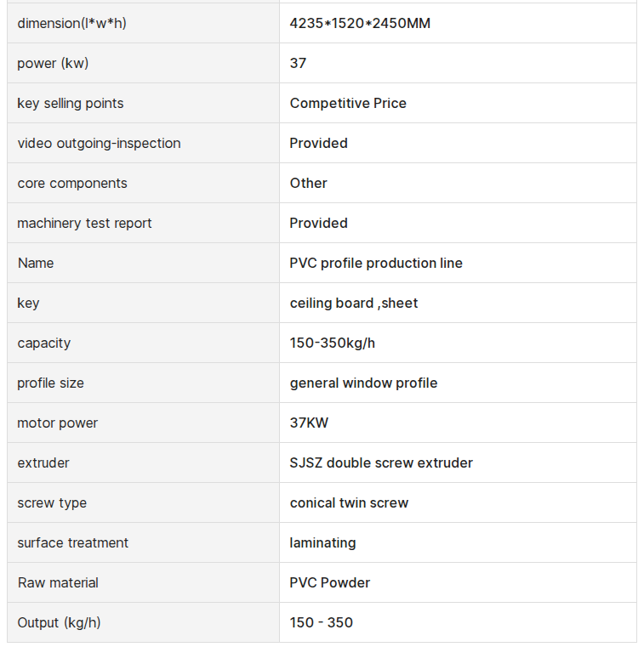This screenshot has width=644, height=647.
Task: Click the "37KW" motor power value
Action: [x=309, y=423]
